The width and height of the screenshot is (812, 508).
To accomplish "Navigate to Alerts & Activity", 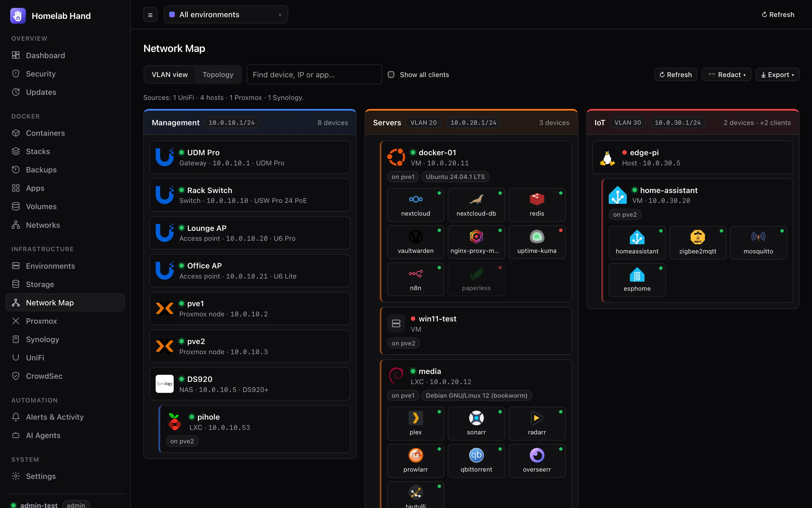I will click(x=65, y=417).
